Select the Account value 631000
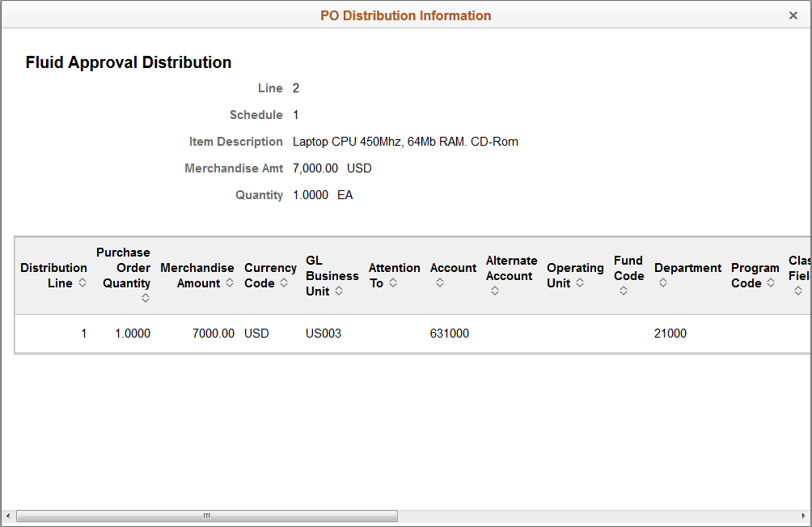The image size is (812, 527). (x=450, y=333)
